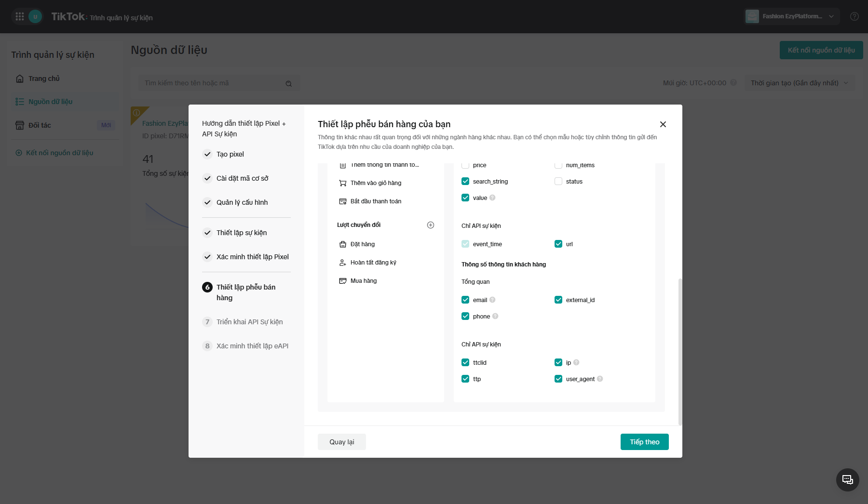Click the Nguồn dữ liệu list icon
868x504 pixels.
[20, 102]
